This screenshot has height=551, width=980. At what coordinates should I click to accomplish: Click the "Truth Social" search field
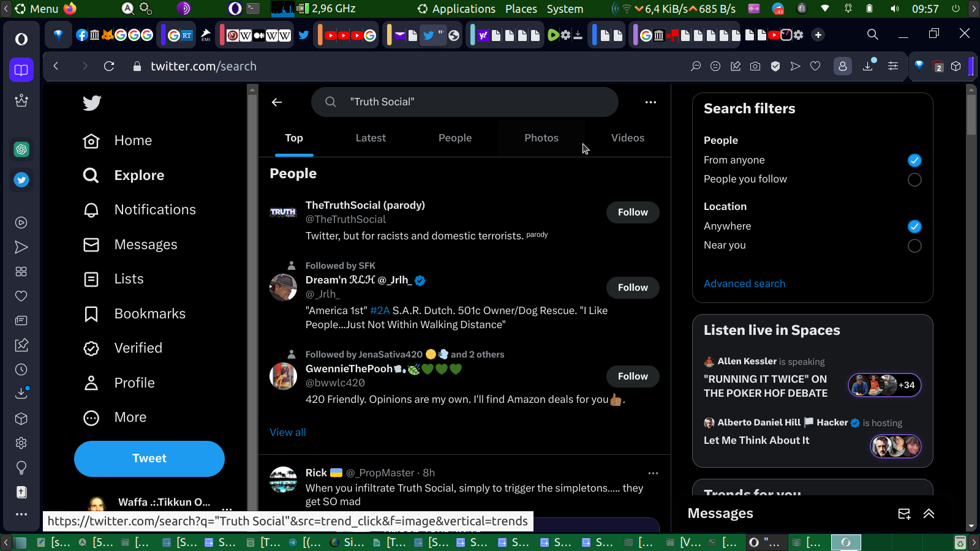click(464, 102)
